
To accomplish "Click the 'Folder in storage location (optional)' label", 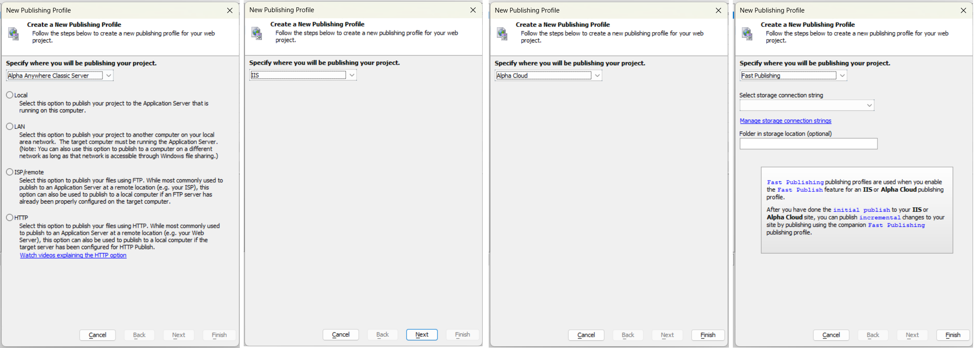I will tap(785, 134).
